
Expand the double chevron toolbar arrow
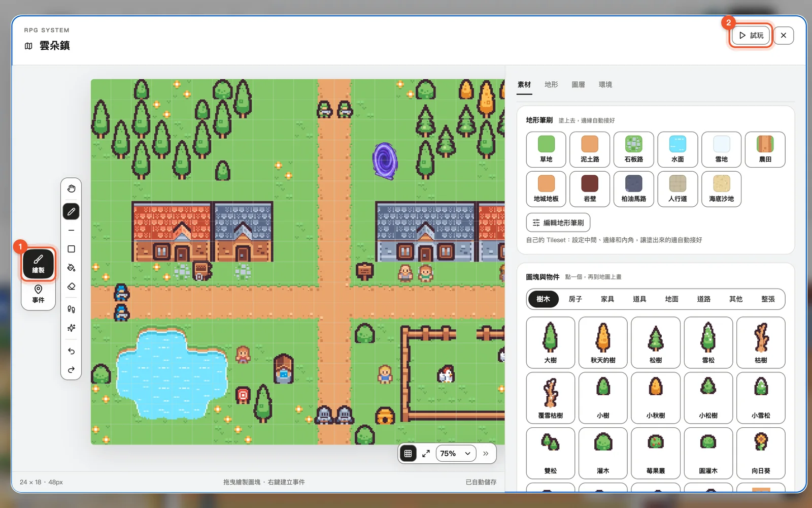[486, 454]
